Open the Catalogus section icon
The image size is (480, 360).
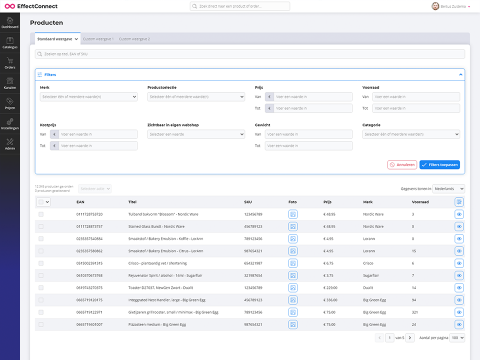pos(10,43)
